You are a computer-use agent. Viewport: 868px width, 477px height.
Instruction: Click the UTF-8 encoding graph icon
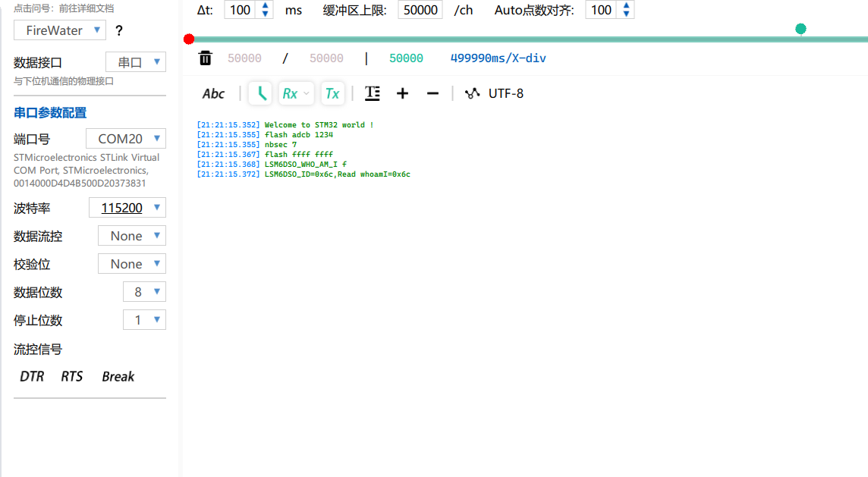tap(473, 93)
